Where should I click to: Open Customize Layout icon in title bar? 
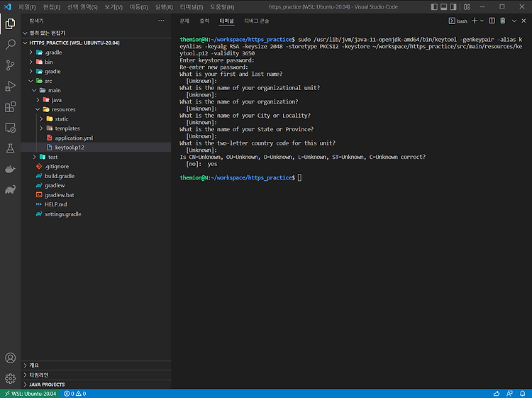click(x=467, y=7)
